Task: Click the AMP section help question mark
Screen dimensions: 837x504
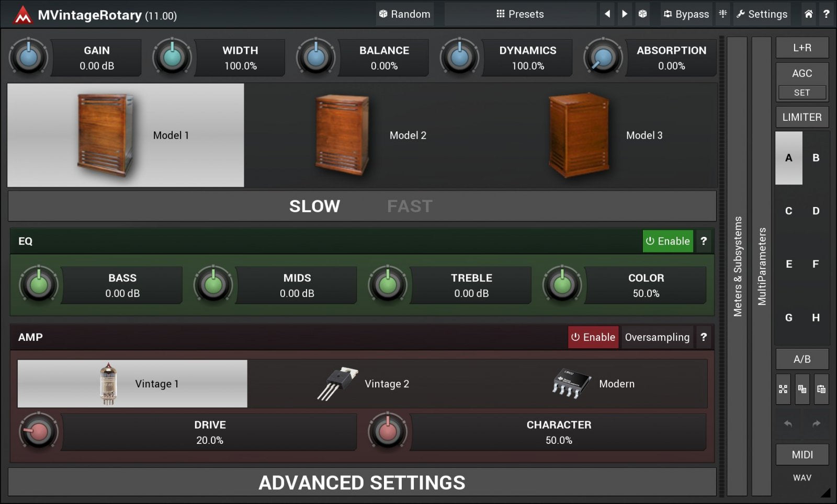Action: pyautogui.click(x=704, y=337)
